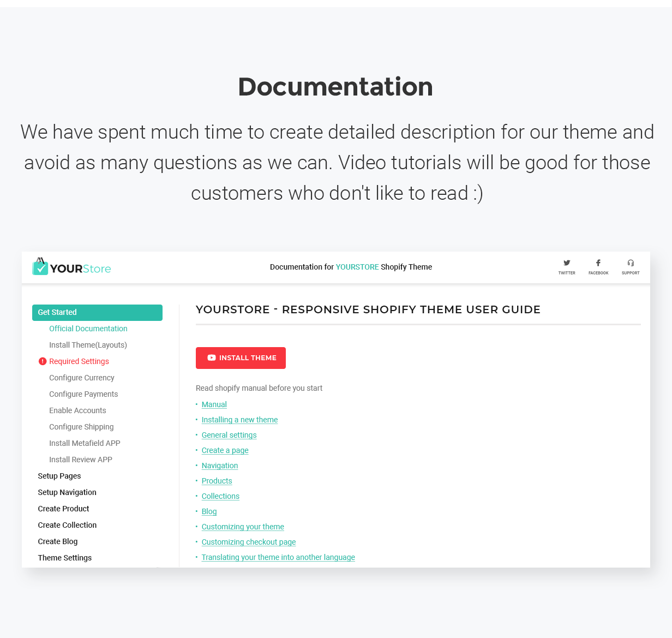Viewport: 672px width, 638px height.
Task: Go to Setup Navigation section
Action: (67, 492)
